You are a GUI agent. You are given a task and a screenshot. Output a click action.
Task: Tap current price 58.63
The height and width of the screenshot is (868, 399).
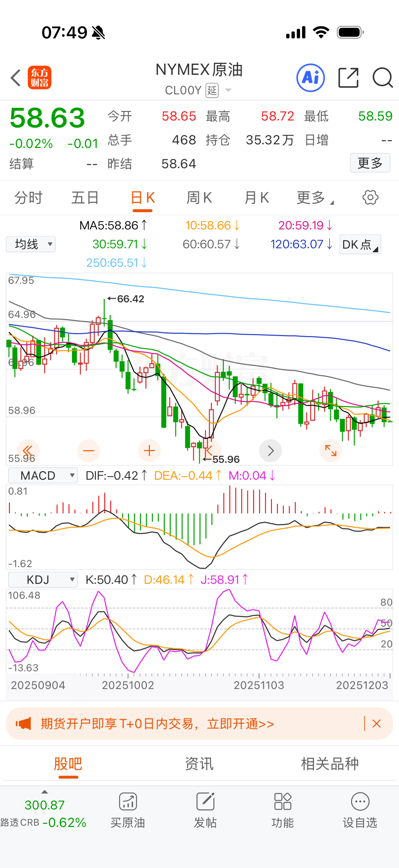[47, 118]
